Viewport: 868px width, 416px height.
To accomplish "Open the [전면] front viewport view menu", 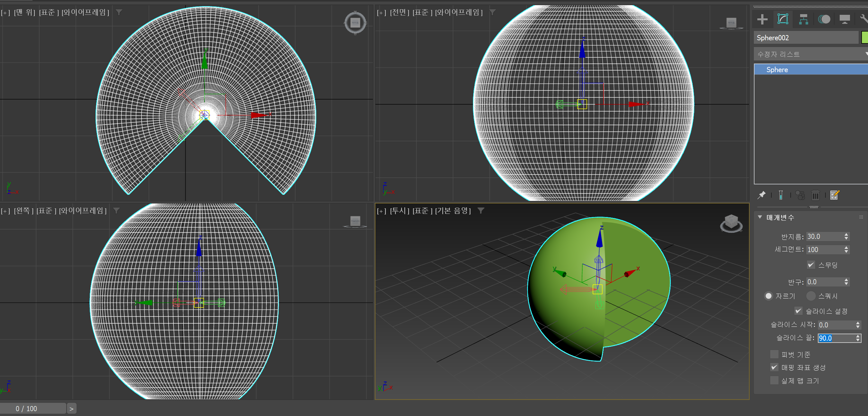I will [400, 13].
